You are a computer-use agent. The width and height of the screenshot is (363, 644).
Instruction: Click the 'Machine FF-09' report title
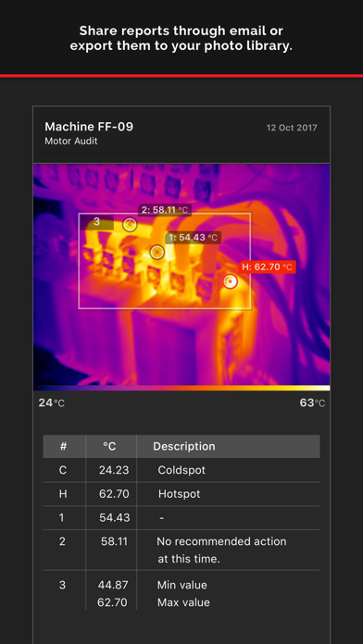(89, 127)
